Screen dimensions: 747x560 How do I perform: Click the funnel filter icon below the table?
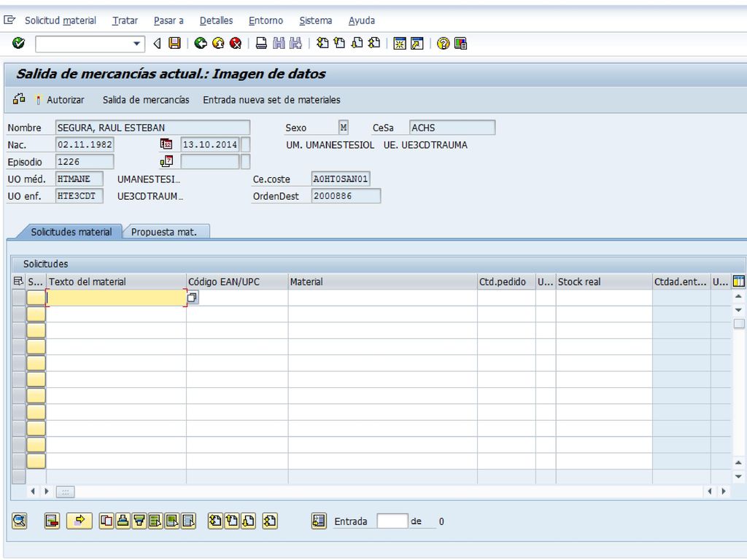click(139, 521)
